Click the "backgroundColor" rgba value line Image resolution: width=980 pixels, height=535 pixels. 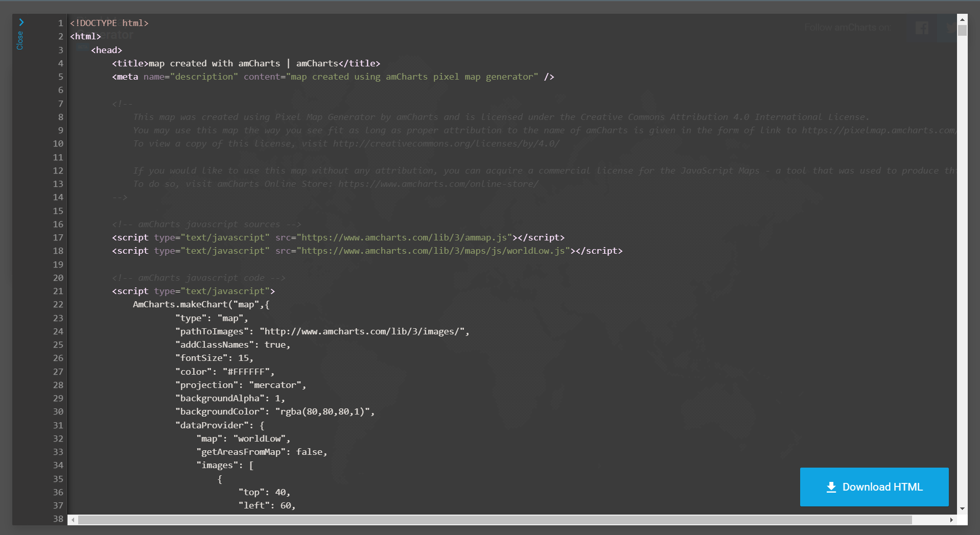tap(275, 411)
